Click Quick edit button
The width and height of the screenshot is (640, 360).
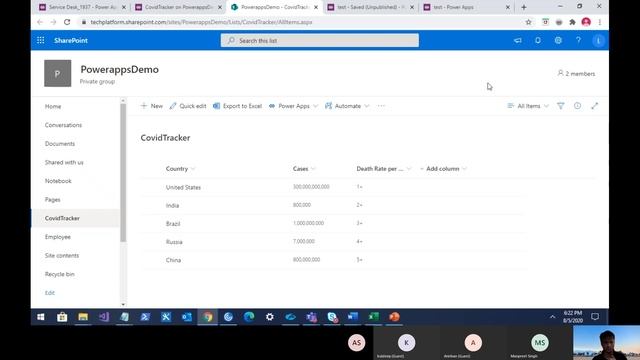(x=188, y=106)
